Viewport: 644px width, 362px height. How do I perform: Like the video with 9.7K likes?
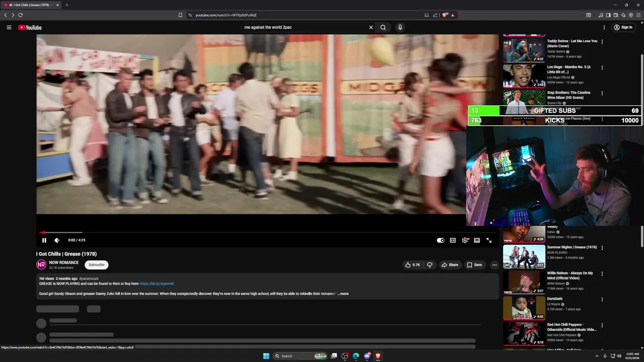click(x=413, y=264)
